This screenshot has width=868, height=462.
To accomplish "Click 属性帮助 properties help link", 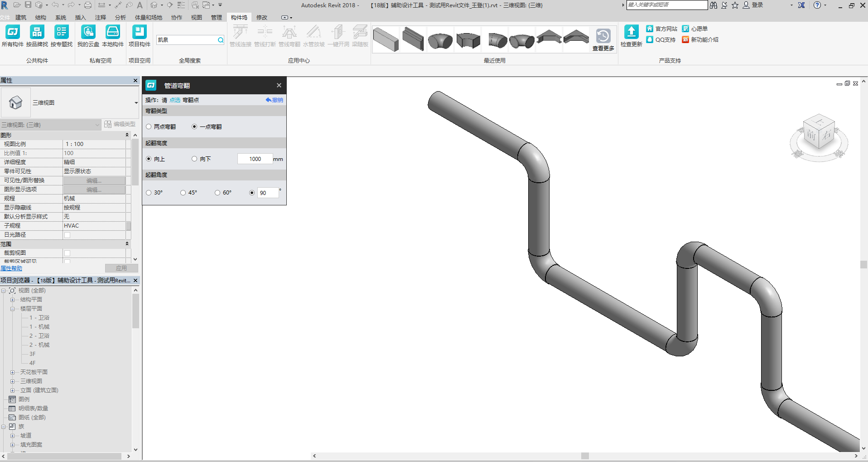I will point(11,268).
